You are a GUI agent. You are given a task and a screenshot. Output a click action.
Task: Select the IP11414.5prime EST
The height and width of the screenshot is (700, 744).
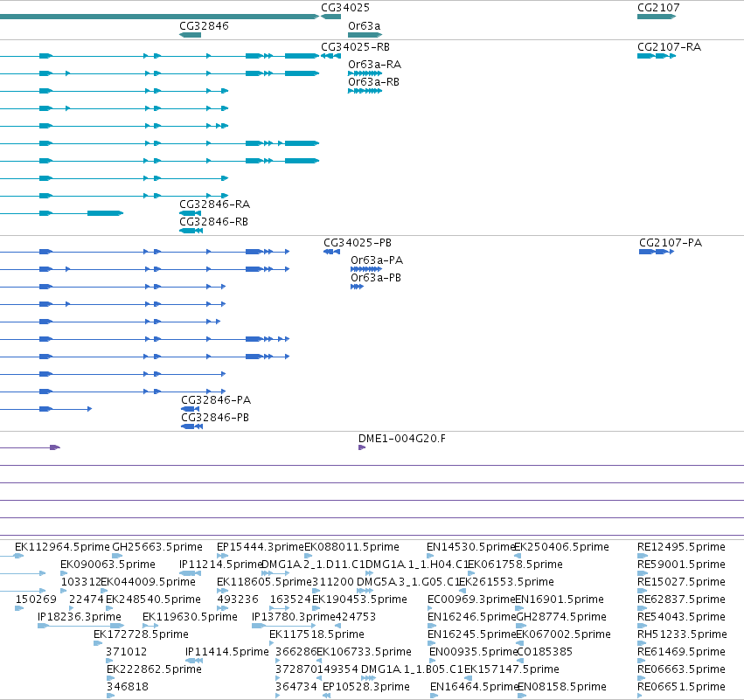[194, 661]
